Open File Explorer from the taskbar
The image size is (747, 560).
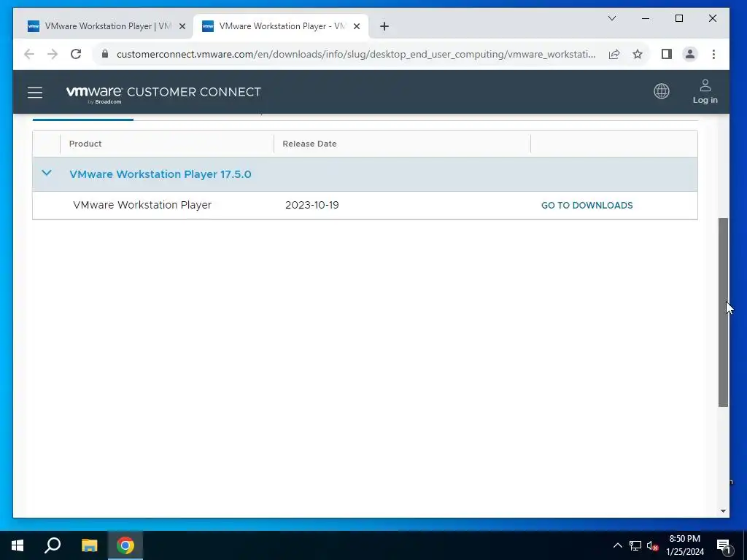tap(89, 545)
